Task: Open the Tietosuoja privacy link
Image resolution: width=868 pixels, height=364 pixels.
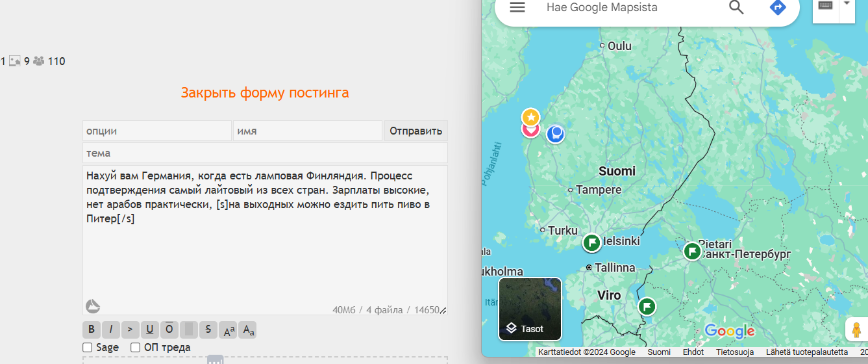Action: pyautogui.click(x=735, y=352)
